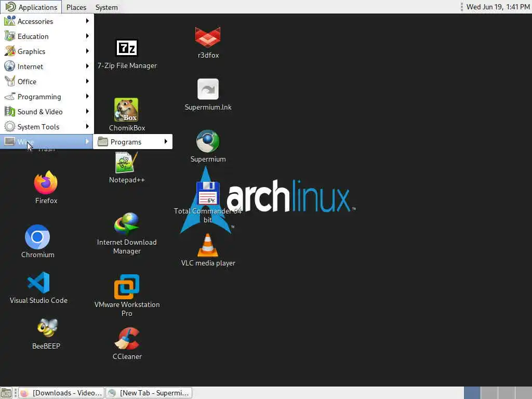Launch ChomikBox desktop icon
The height and width of the screenshot is (399, 532).
pos(126,110)
